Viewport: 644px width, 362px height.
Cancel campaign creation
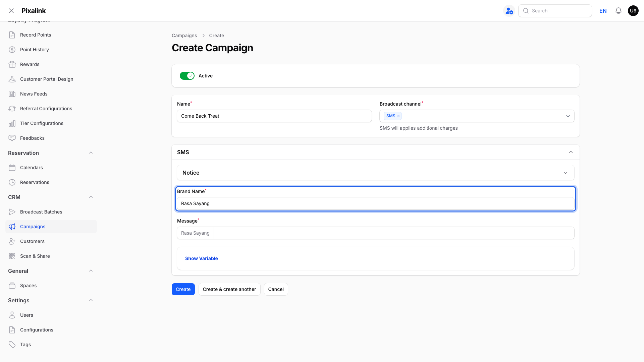276,289
